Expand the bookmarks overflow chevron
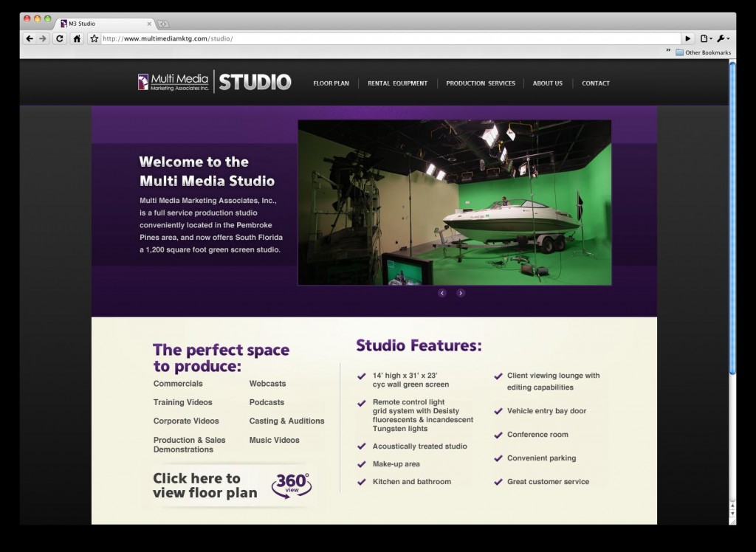The height and width of the screenshot is (552, 756). 668,50
